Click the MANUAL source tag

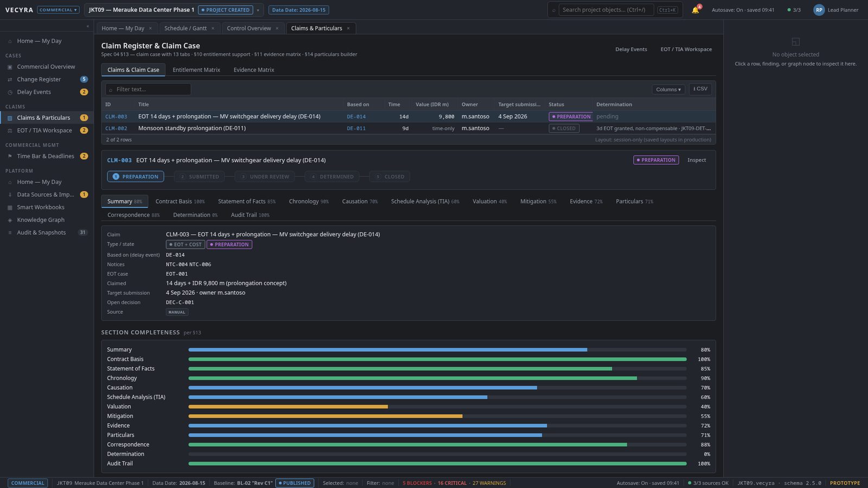177,312
